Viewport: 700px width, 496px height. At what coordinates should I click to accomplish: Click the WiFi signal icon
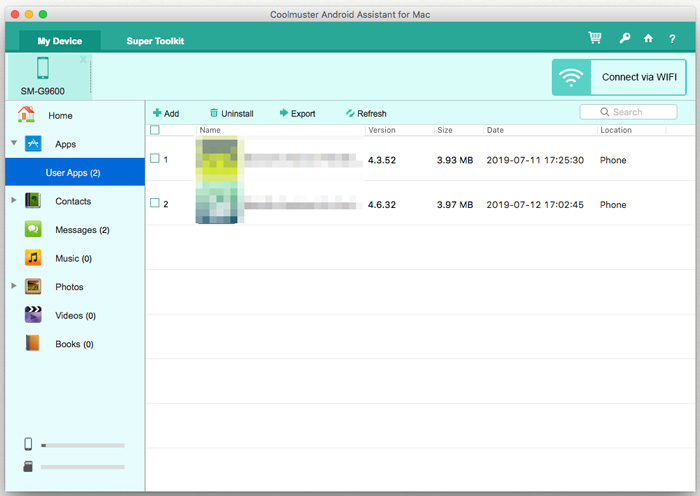pos(571,77)
